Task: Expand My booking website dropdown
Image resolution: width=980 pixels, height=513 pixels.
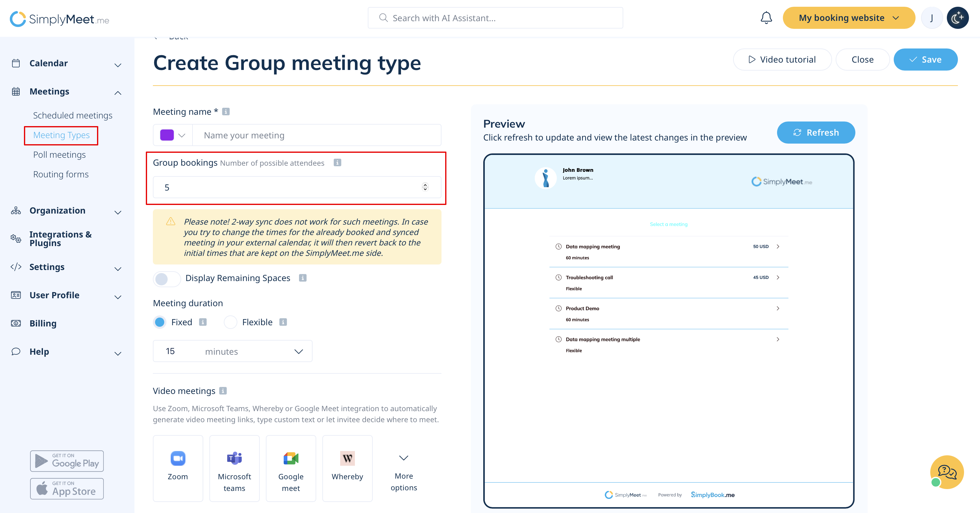Action: coord(848,18)
